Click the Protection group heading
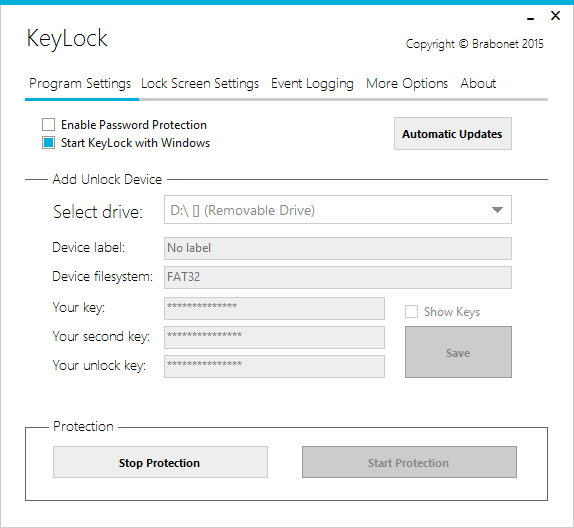The image size is (574, 528). [83, 427]
